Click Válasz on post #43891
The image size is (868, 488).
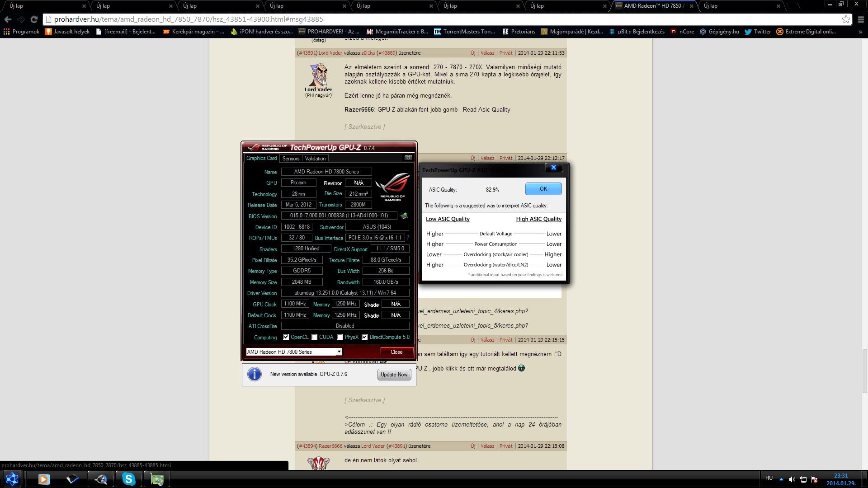[x=487, y=53]
